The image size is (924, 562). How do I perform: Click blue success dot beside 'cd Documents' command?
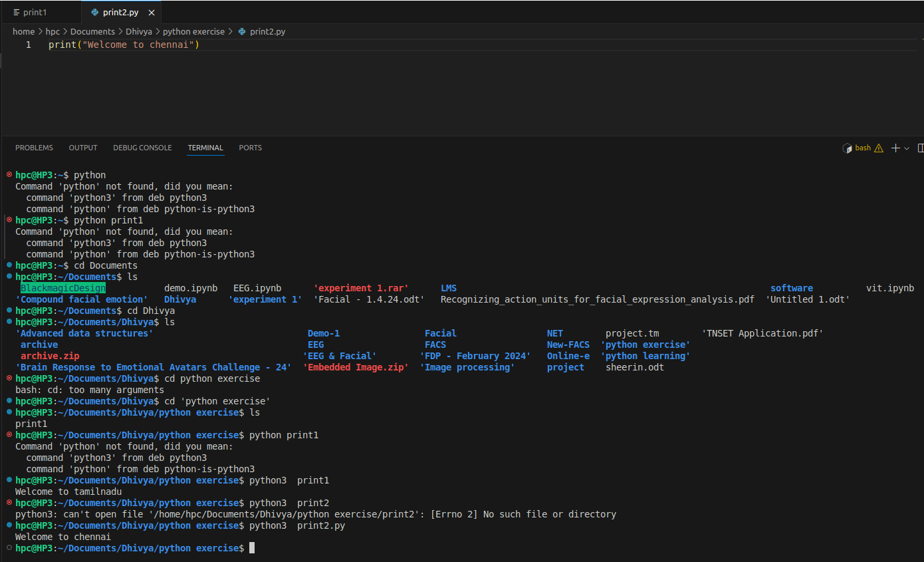pos(9,265)
